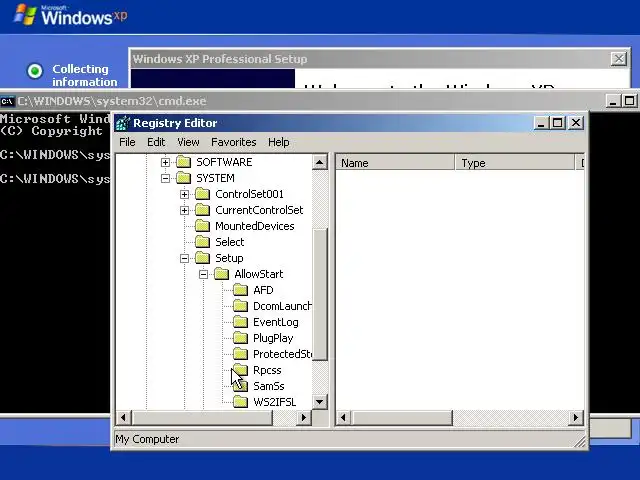Select the AllowStart key label
The height and width of the screenshot is (480, 640).
pos(258,274)
